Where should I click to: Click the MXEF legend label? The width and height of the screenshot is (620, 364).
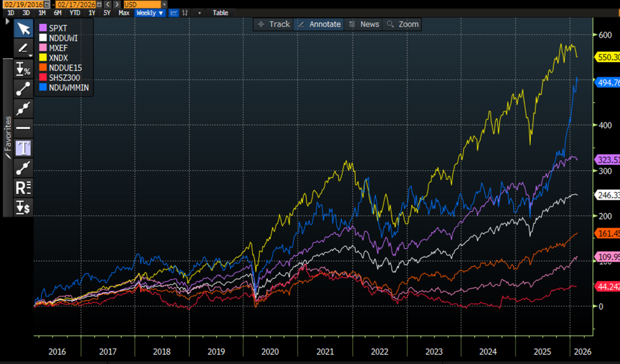(58, 48)
